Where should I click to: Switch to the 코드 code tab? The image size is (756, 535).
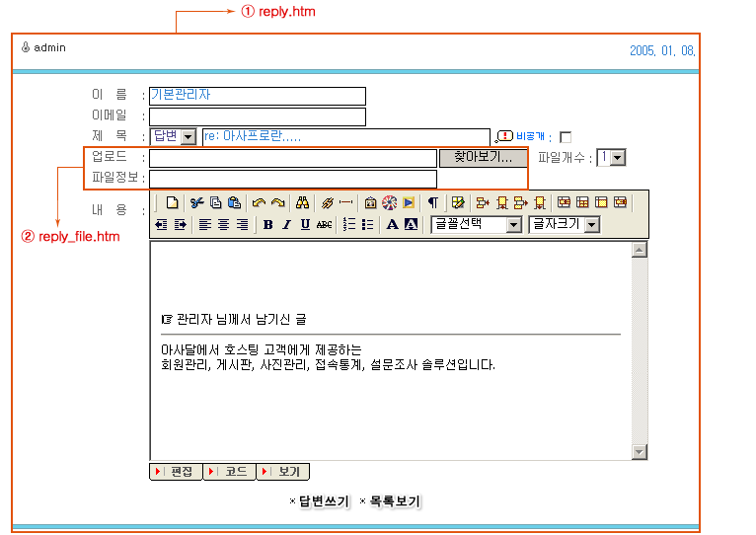click(x=229, y=472)
